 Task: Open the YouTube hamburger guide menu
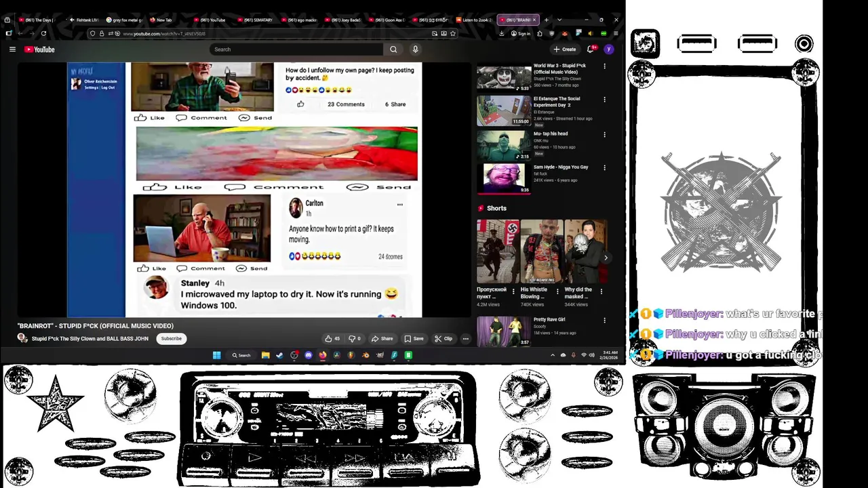tap(12, 49)
